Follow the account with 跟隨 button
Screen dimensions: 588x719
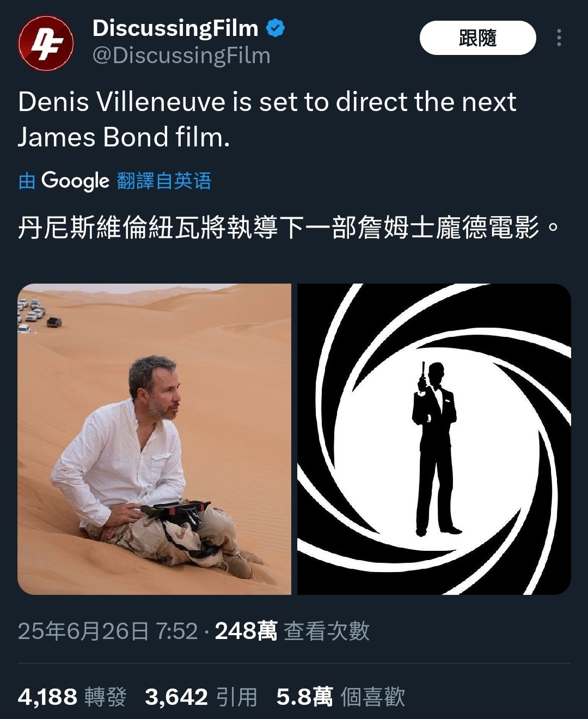(477, 38)
